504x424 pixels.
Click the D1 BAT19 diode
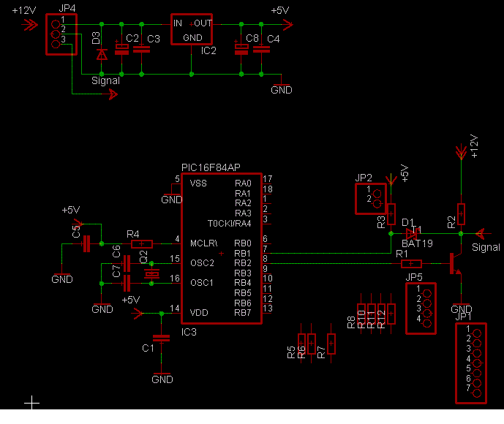point(411,233)
